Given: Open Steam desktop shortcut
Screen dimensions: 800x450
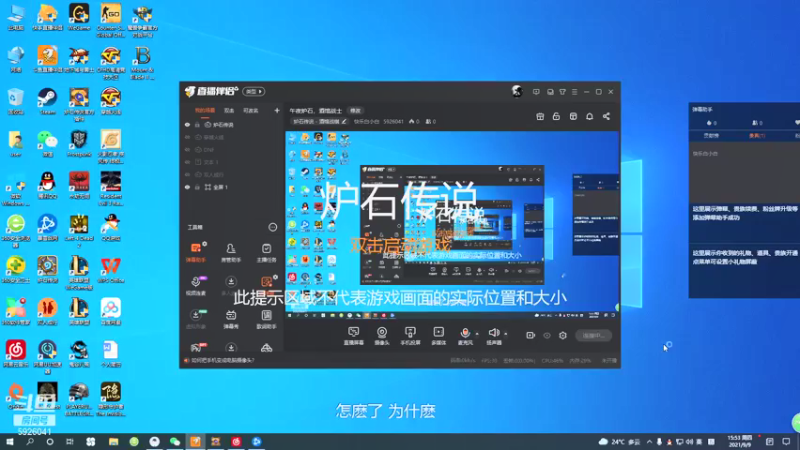Looking at the screenshot, I should [x=47, y=101].
